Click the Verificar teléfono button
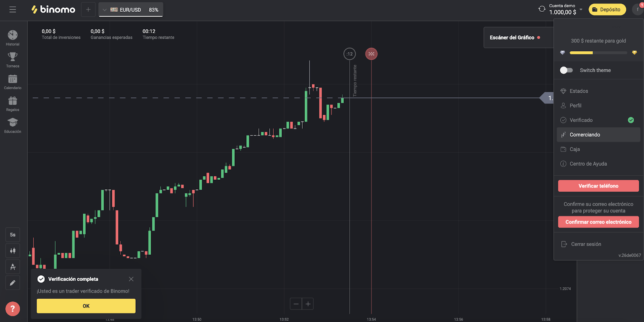The width and height of the screenshot is (644, 322). [598, 186]
